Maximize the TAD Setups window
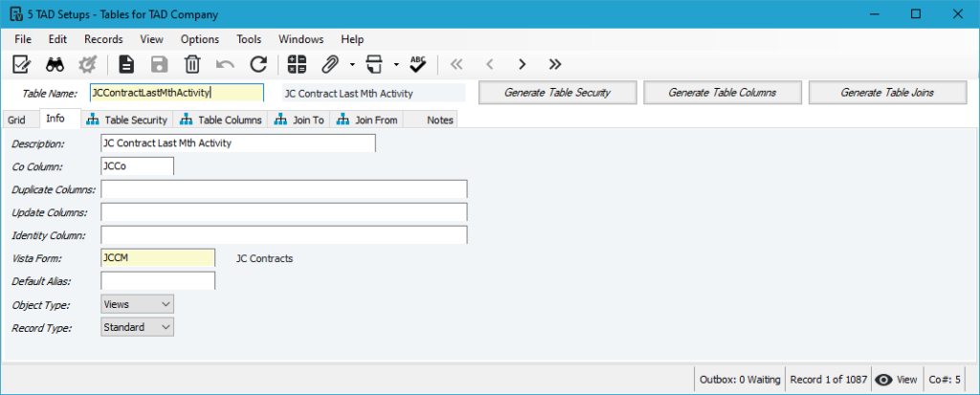This screenshot has height=395, width=980. pos(916,14)
